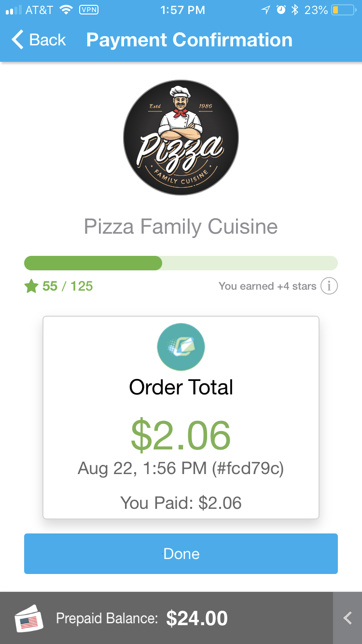This screenshot has height=644, width=362.
Task: Tap the Bluetooth status icon
Action: tap(295, 10)
